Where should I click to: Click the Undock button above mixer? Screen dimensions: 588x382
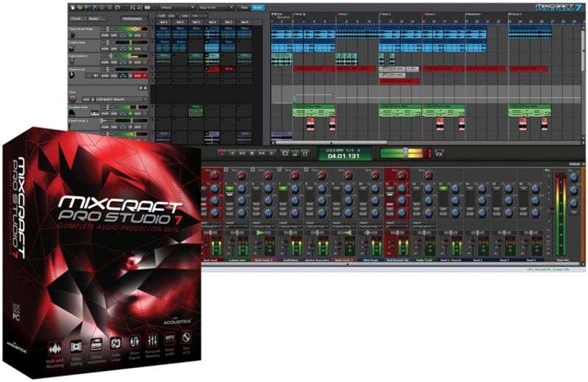575,165
